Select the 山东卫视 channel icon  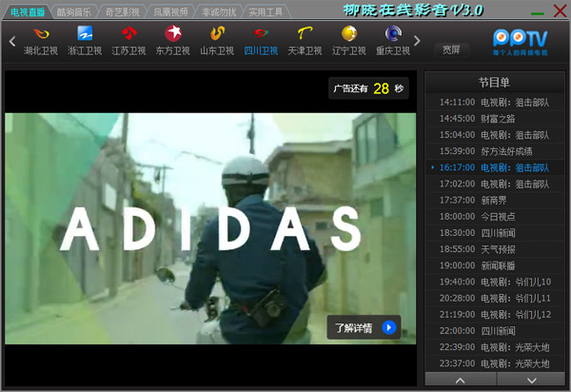[217, 34]
